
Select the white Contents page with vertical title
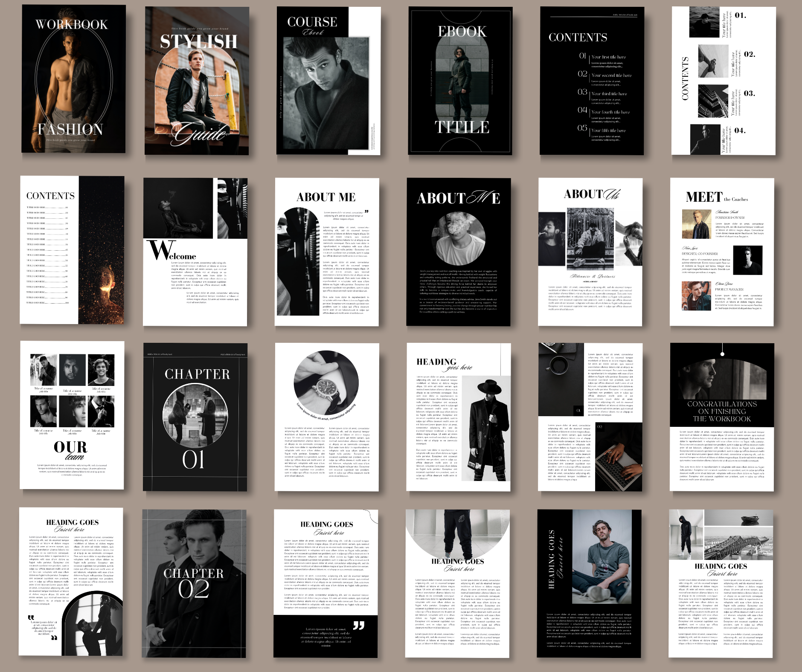tap(724, 81)
